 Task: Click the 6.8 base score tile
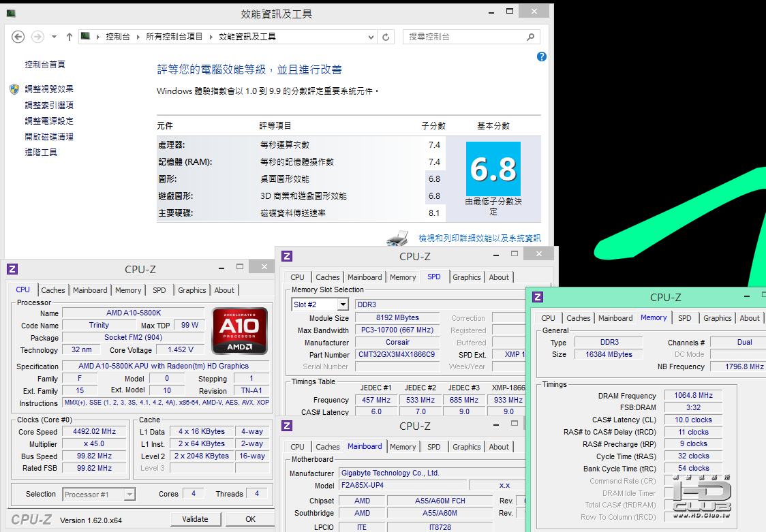point(493,169)
